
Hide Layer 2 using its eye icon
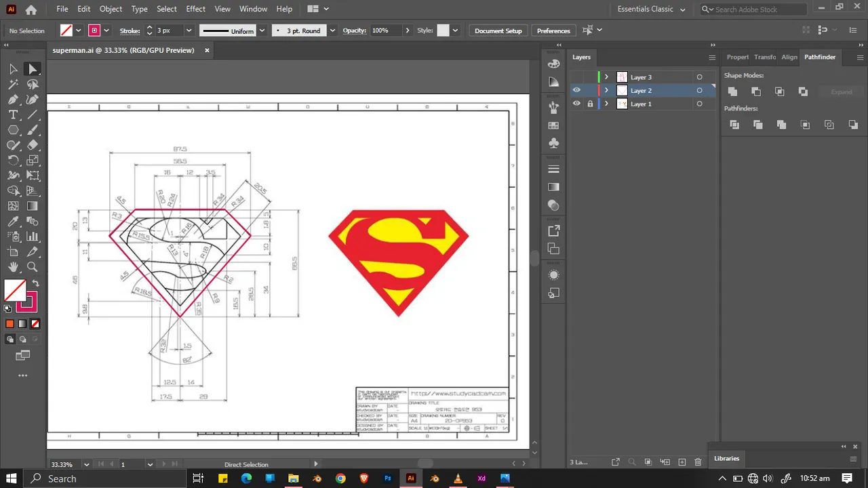(576, 90)
